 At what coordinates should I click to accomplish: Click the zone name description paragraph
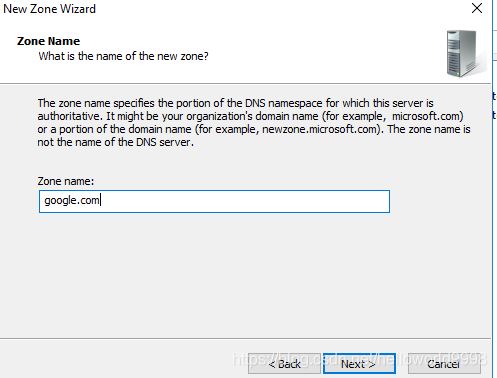pos(254,123)
